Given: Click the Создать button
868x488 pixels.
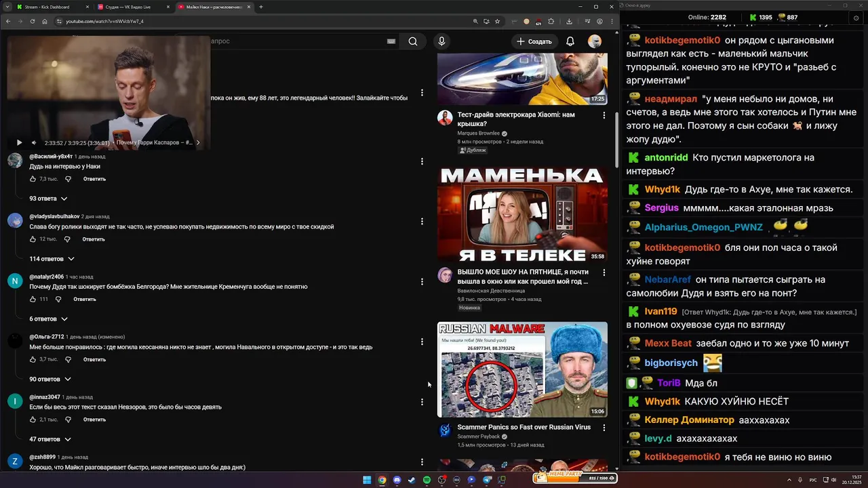Looking at the screenshot, I should 534,41.
